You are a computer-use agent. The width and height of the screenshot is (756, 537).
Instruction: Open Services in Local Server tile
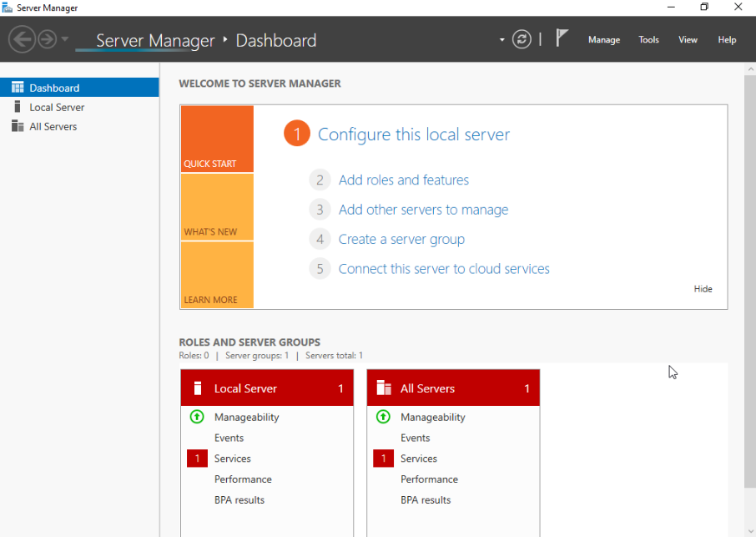coord(233,458)
